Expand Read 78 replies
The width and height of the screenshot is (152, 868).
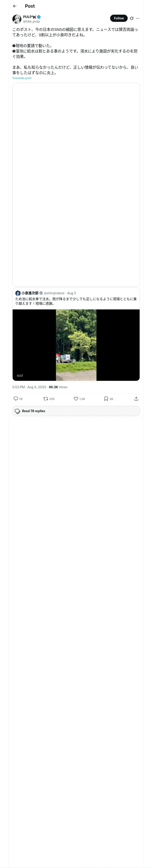pos(76,411)
